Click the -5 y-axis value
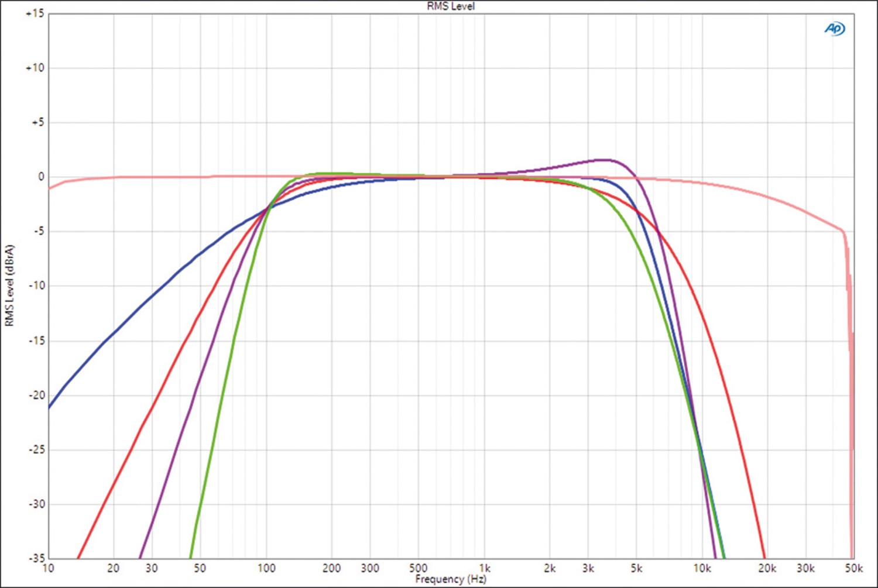Viewport: 878px width, 588px height. [x=38, y=231]
